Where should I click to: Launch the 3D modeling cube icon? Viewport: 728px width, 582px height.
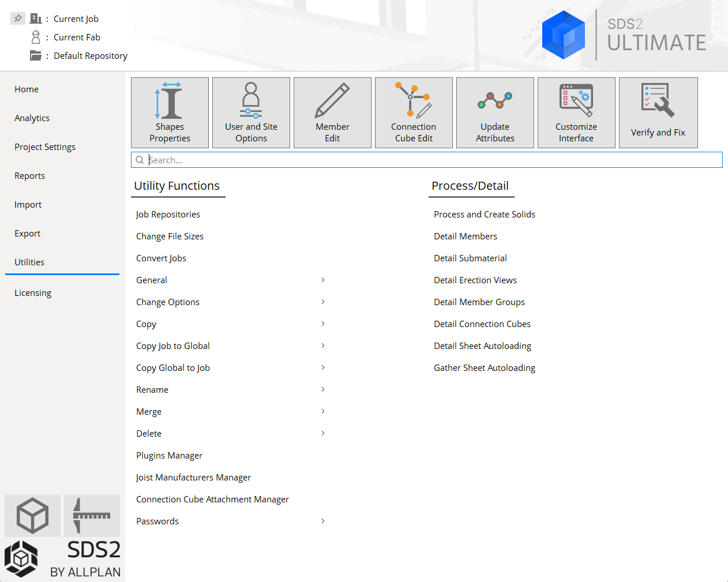pyautogui.click(x=32, y=516)
